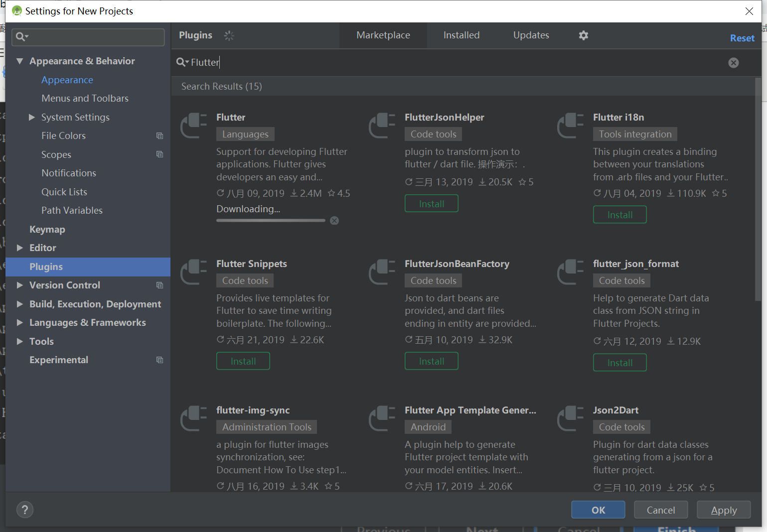The height and width of the screenshot is (532, 767).
Task: Click the Flutter Snippets plugin icon
Action: [193, 272]
